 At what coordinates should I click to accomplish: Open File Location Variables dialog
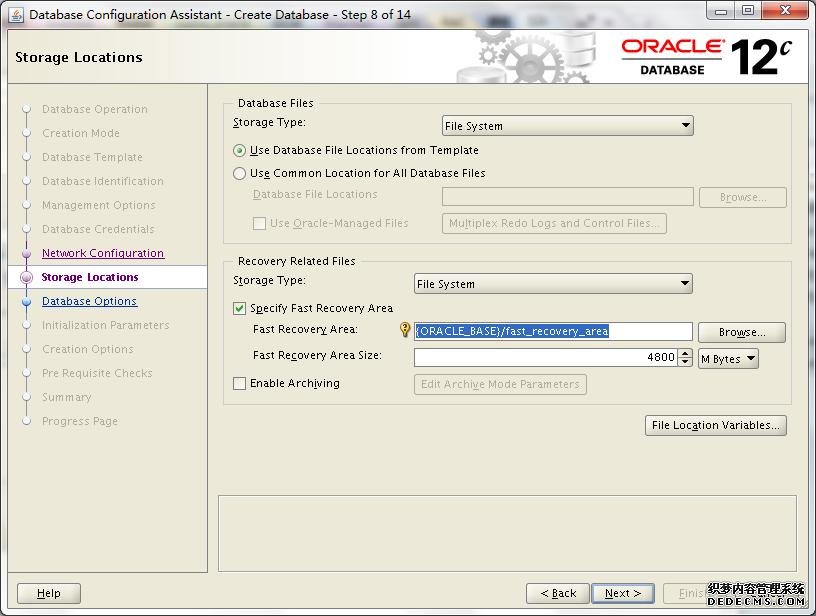point(715,426)
